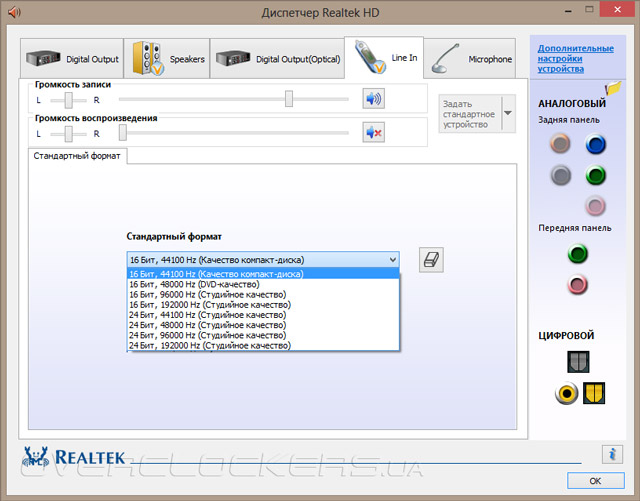Screen dimensions: 640x501
Task: Select the Стандартный формат sub-tab
Action: pyautogui.click(x=77, y=156)
